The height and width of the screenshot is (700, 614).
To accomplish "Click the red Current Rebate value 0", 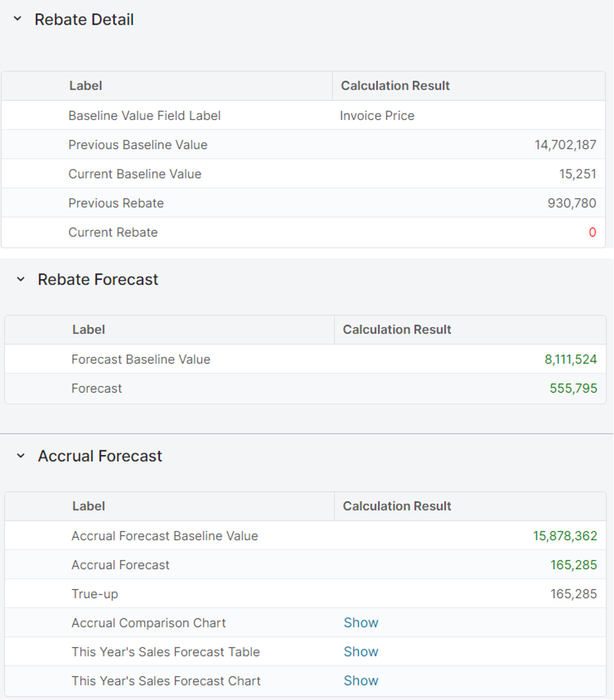I will pos(592,232).
